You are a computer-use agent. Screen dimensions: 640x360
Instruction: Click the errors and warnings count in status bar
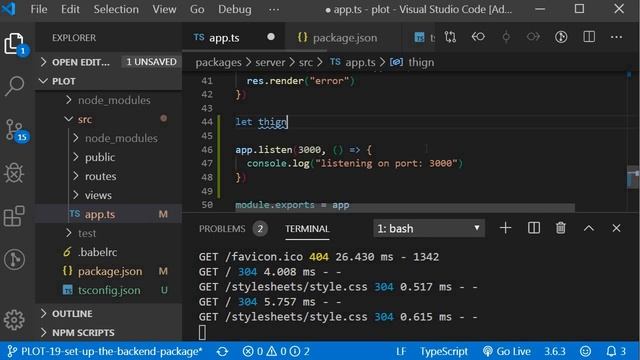coord(276,351)
